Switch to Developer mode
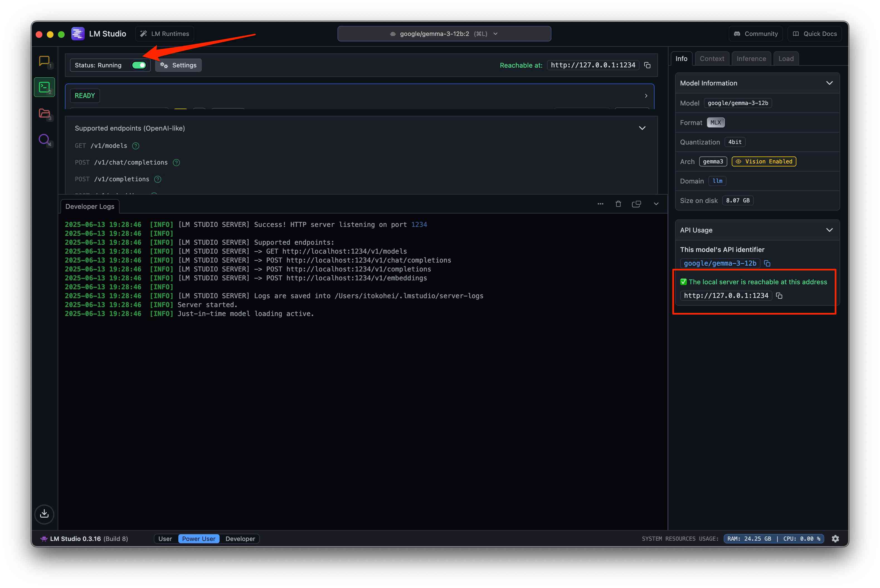Screen dimensions: 880x588 pyautogui.click(x=240, y=539)
